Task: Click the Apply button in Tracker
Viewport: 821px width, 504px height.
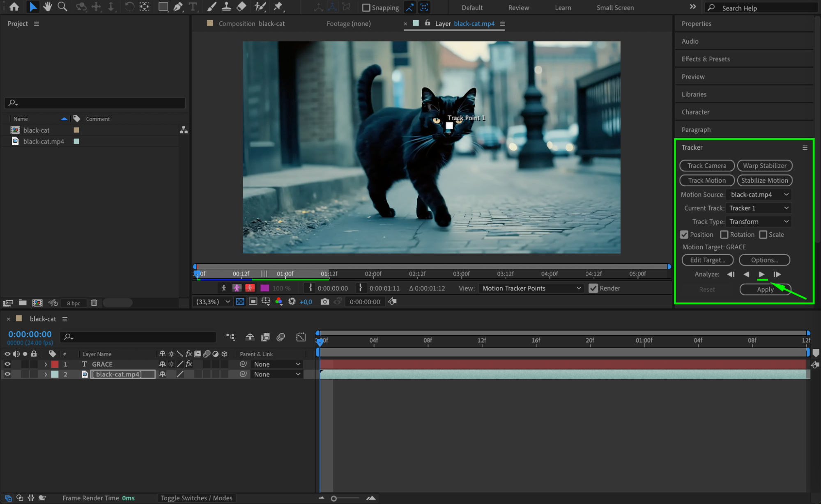Action: 765,289
